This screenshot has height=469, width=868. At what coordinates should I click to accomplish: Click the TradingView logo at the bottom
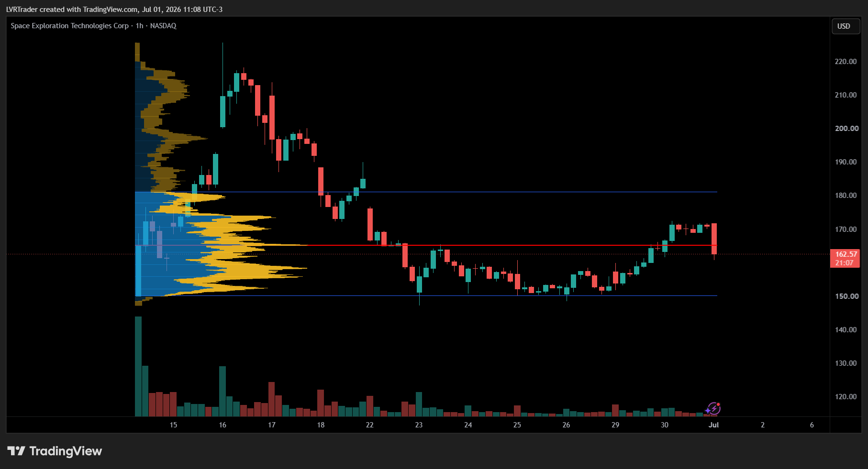pyautogui.click(x=55, y=451)
